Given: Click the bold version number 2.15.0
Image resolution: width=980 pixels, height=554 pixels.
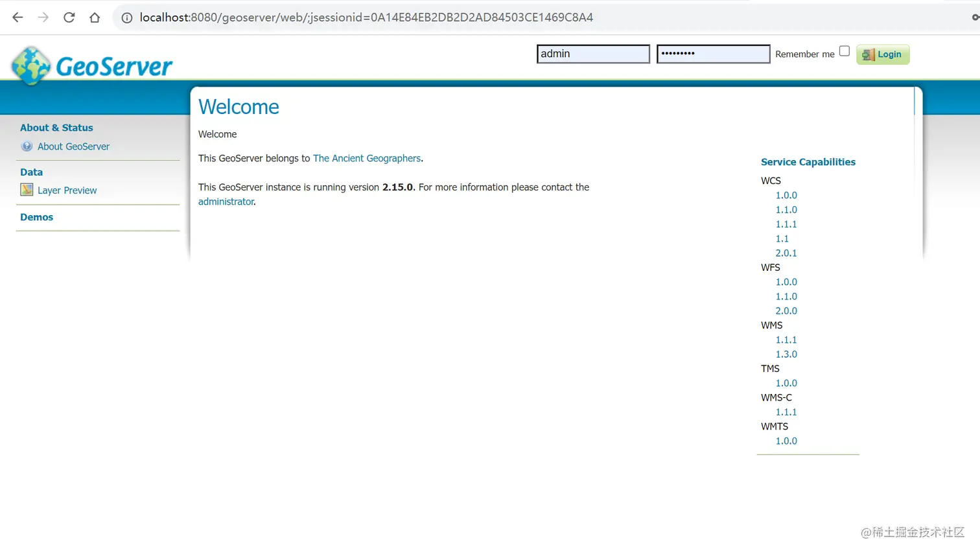Looking at the screenshot, I should [397, 187].
